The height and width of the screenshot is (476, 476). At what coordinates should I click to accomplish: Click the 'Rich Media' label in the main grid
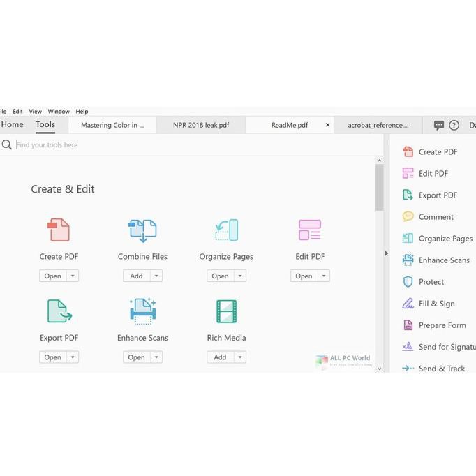click(226, 338)
